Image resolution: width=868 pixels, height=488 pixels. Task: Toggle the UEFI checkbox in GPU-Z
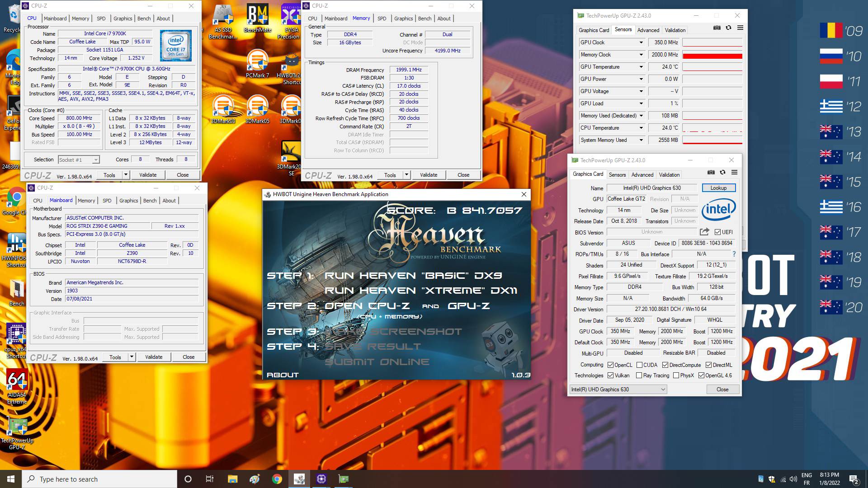[x=717, y=232]
